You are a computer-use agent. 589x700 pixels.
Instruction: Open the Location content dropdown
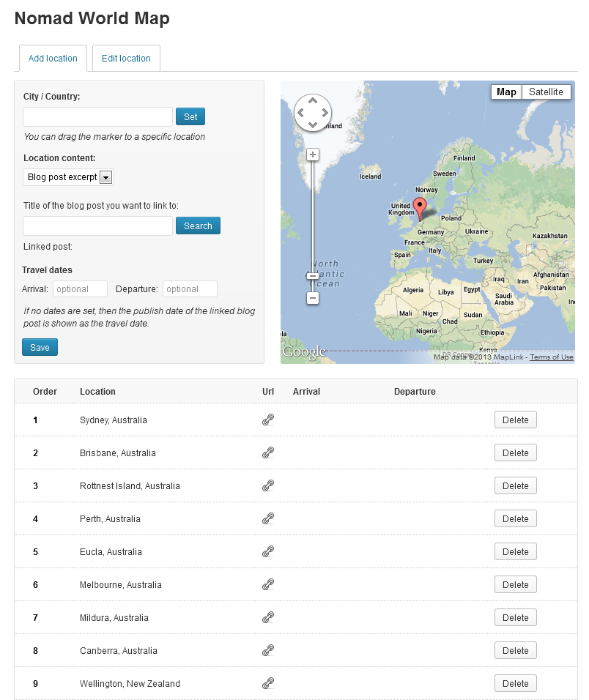(69, 177)
